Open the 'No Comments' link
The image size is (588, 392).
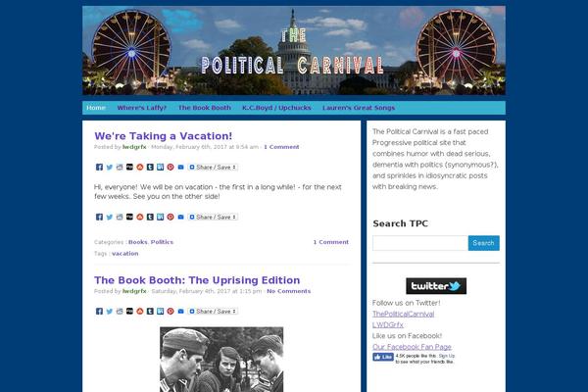(x=289, y=291)
